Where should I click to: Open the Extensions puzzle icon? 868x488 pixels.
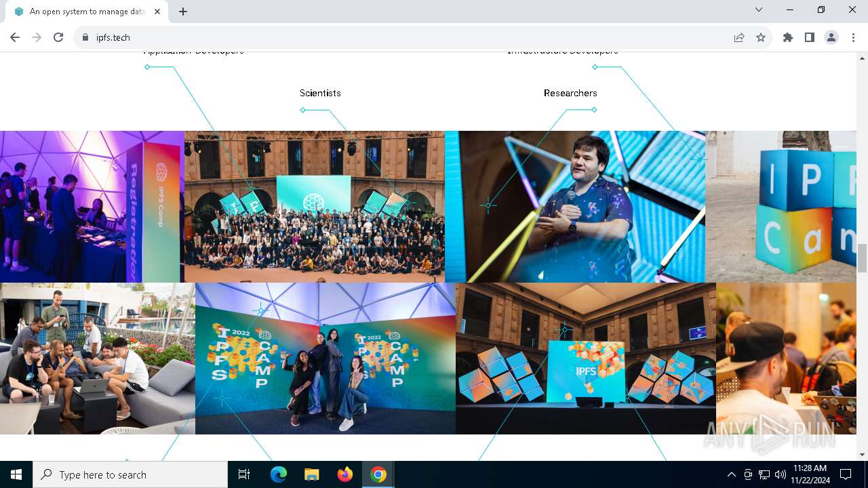[788, 37]
